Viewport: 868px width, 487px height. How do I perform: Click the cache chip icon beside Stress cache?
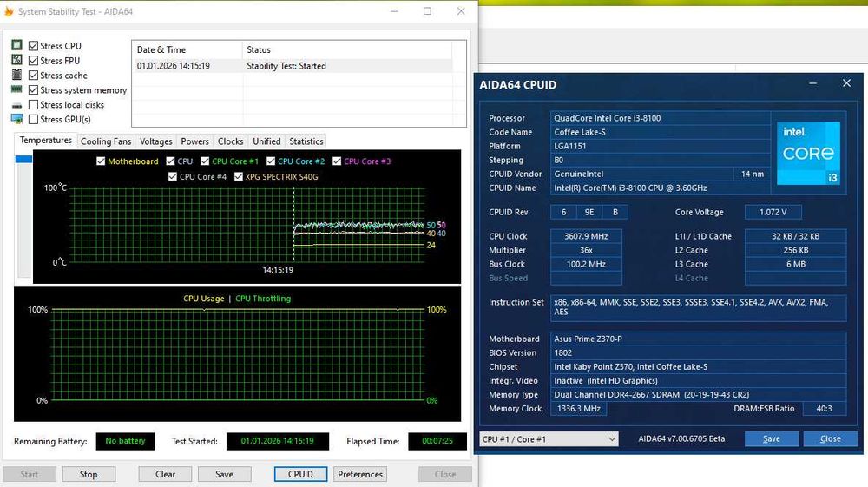coord(17,75)
